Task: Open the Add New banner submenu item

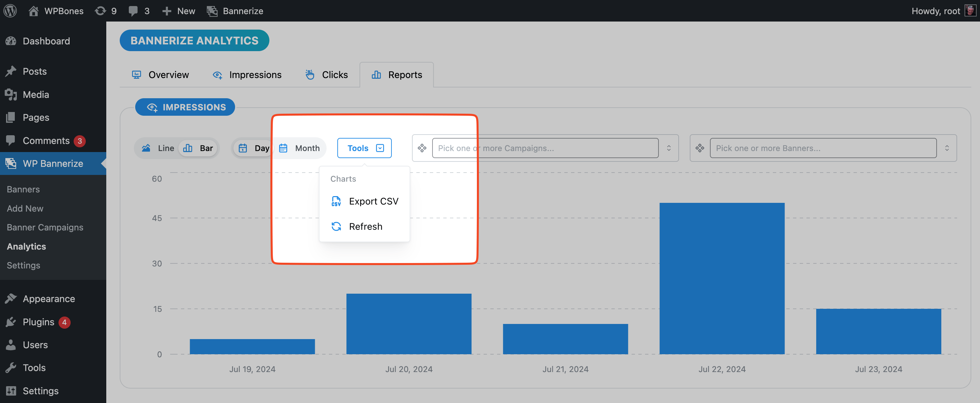Action: click(x=25, y=208)
